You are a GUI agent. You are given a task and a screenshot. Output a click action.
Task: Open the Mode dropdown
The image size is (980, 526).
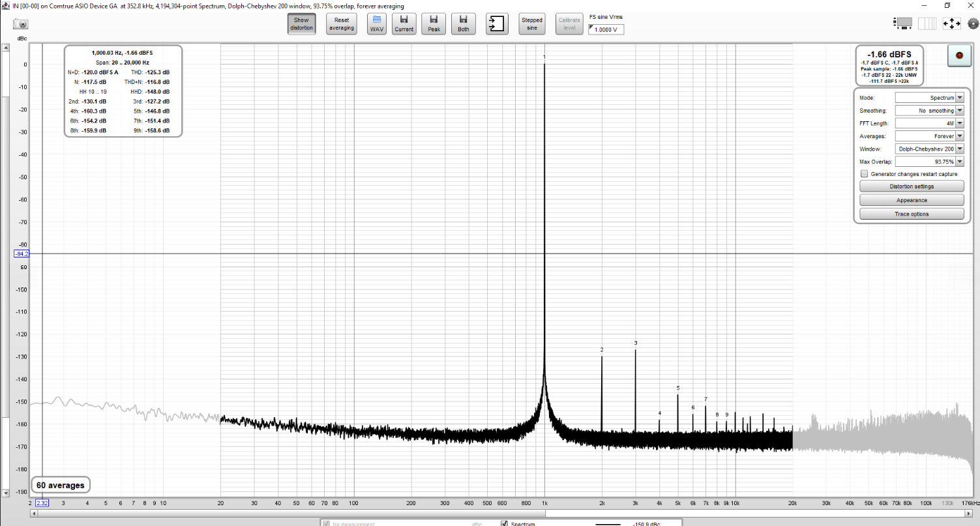[929, 98]
